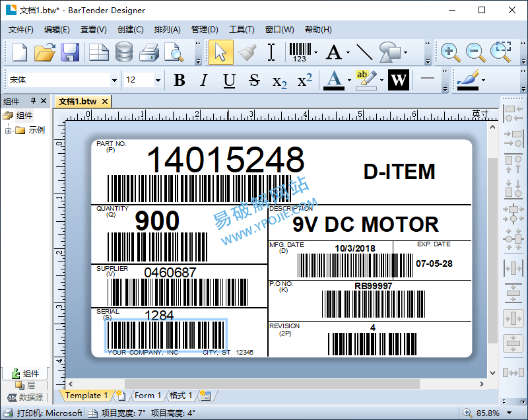Screen dimensions: 528x420
Task: Toggle italic formatting
Action: pyautogui.click(x=203, y=80)
